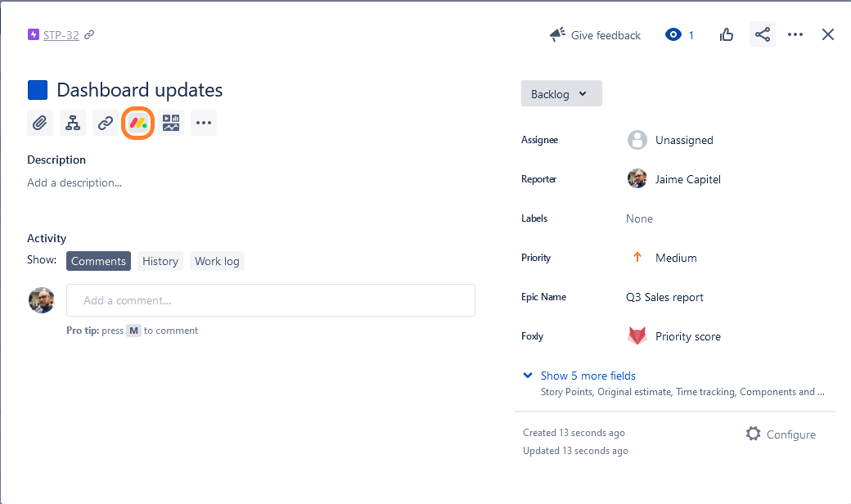
Task: Click the purple epic type icon
Action: click(33, 34)
